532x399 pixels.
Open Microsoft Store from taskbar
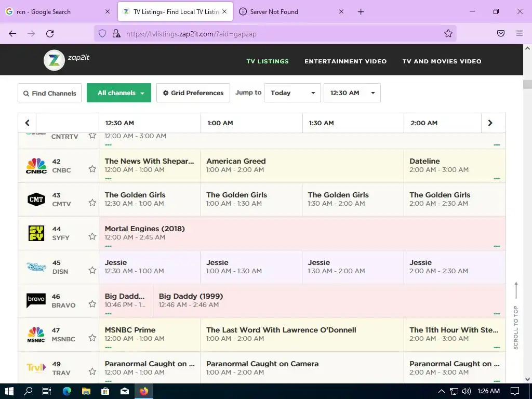pyautogui.click(x=105, y=391)
